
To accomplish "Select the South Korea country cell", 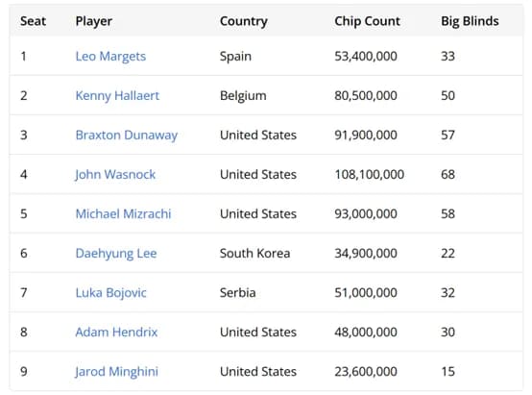I will tap(254, 254).
